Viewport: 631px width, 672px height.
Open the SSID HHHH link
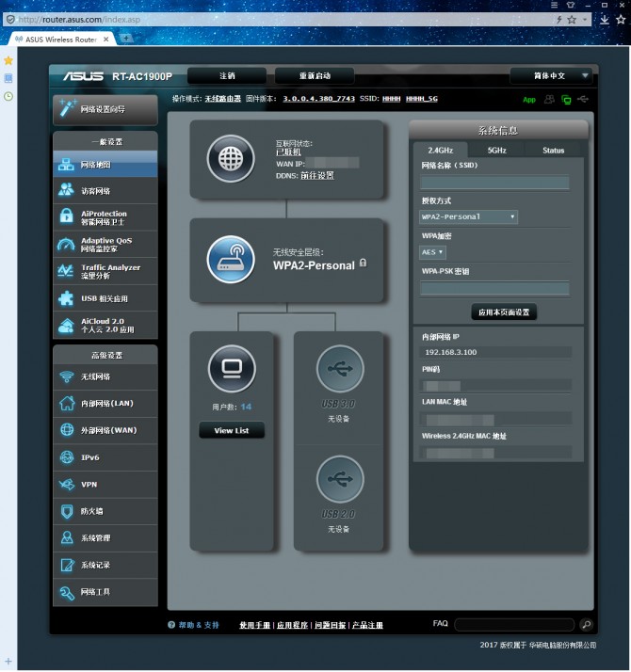pyautogui.click(x=391, y=99)
